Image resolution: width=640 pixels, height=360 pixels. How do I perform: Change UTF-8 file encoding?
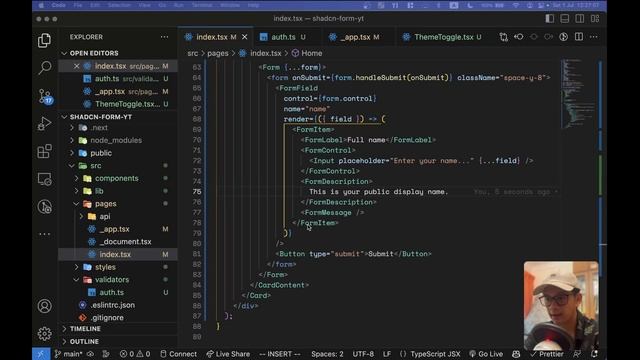pos(363,354)
